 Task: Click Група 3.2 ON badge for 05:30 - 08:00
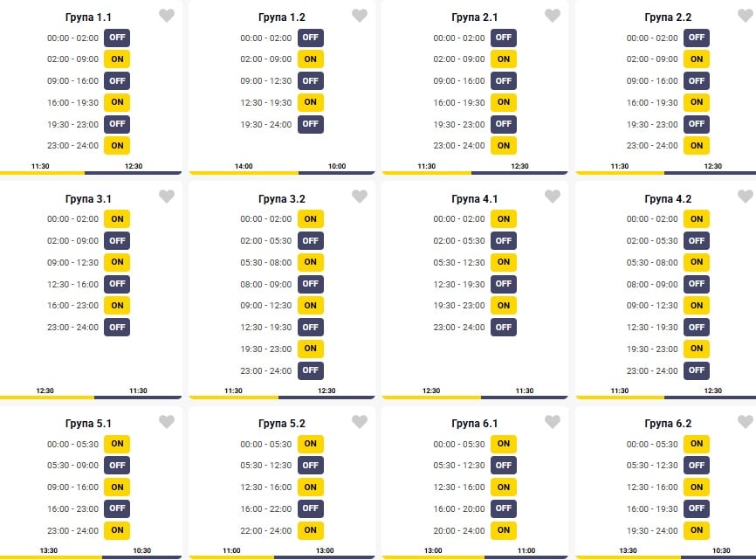(x=310, y=262)
